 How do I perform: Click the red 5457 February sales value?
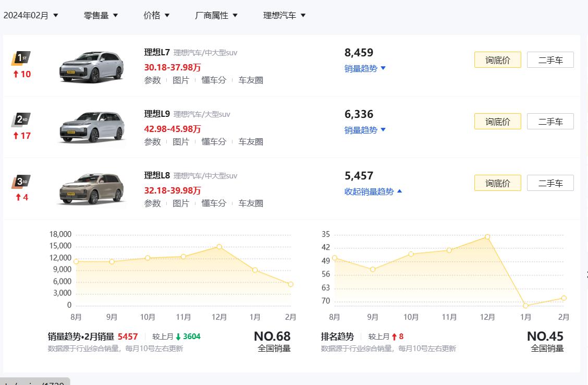[128, 336]
